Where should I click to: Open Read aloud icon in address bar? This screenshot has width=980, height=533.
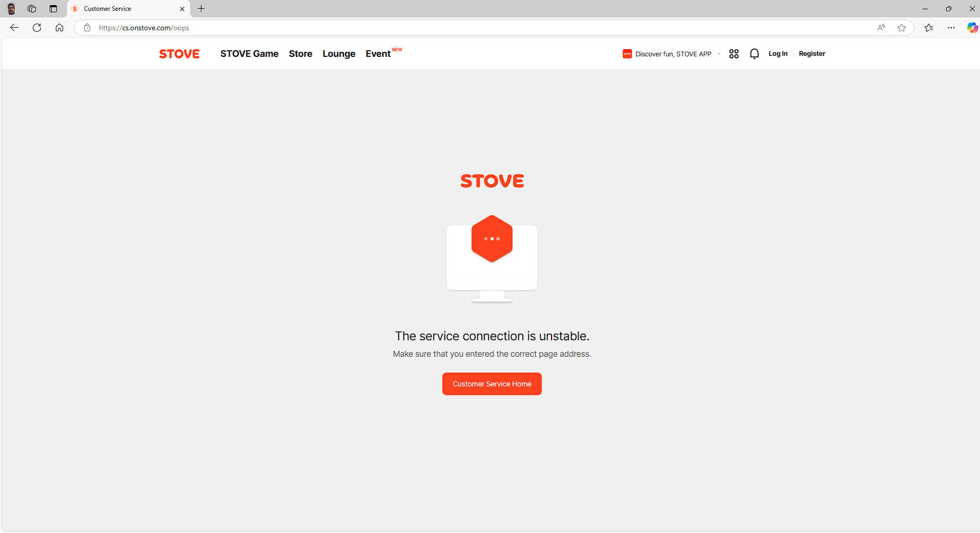click(881, 28)
